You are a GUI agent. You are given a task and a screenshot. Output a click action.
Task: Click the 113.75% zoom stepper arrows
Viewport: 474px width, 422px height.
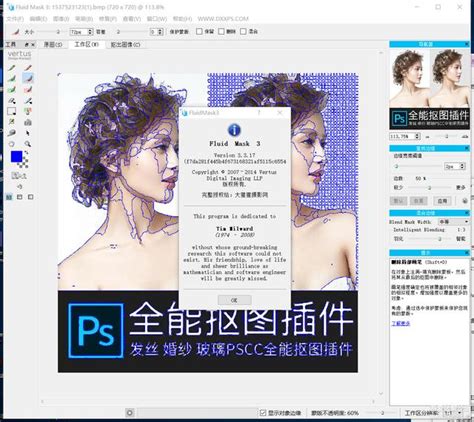(x=417, y=136)
